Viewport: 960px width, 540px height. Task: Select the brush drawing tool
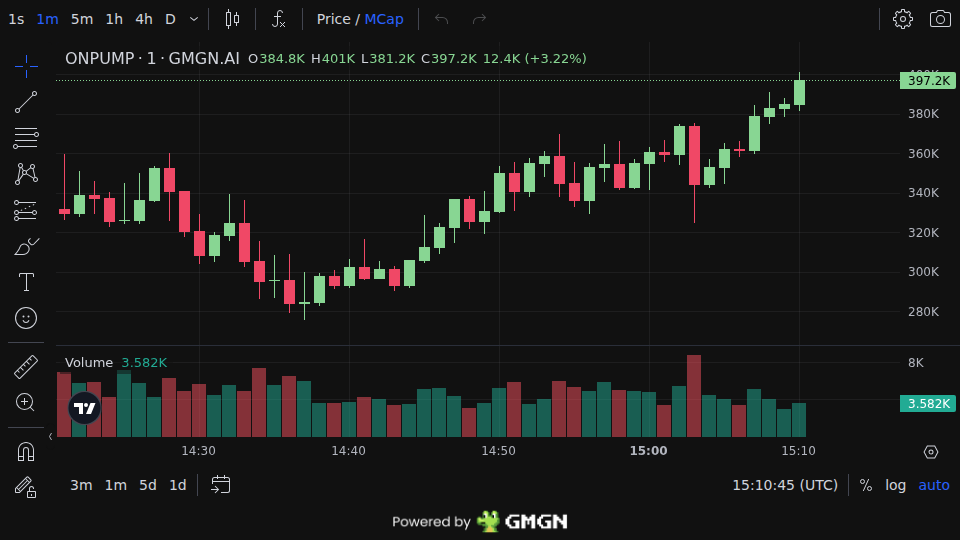[x=26, y=247]
